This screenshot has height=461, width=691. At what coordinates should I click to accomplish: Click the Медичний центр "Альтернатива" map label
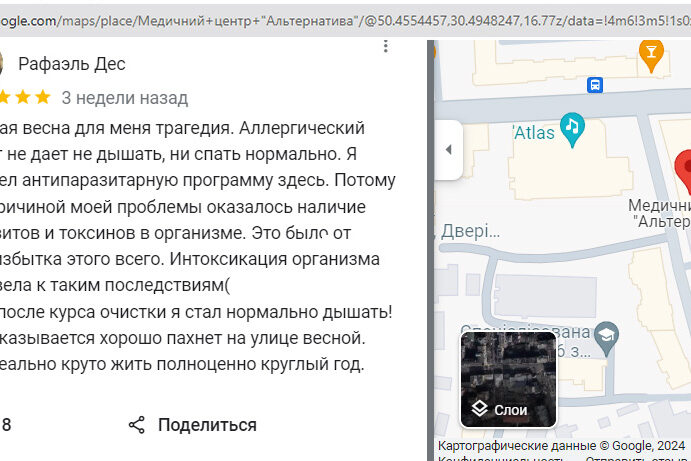(660, 213)
